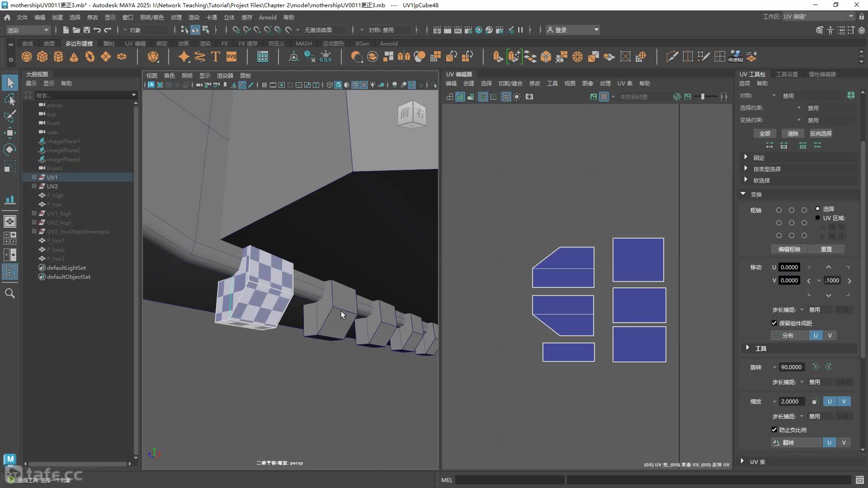Select the UV 区域 radio button
868x488 pixels.
coord(817,218)
